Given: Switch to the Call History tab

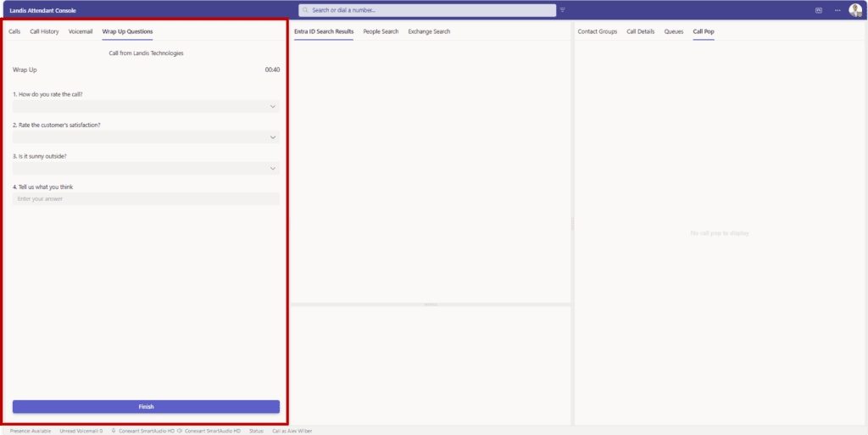Looking at the screenshot, I should (x=44, y=31).
